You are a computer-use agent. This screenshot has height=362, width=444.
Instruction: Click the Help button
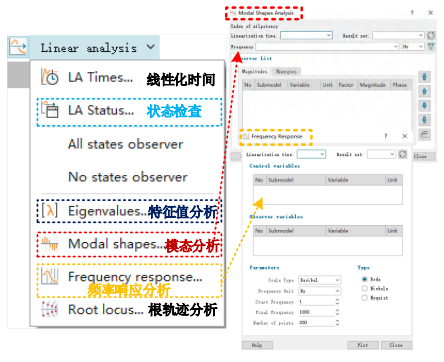[x=257, y=345]
